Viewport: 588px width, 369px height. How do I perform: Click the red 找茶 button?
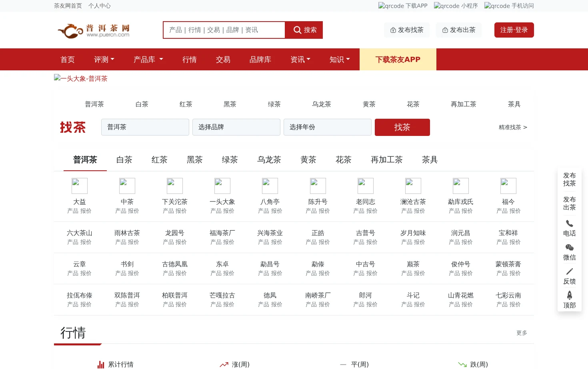[x=402, y=127]
